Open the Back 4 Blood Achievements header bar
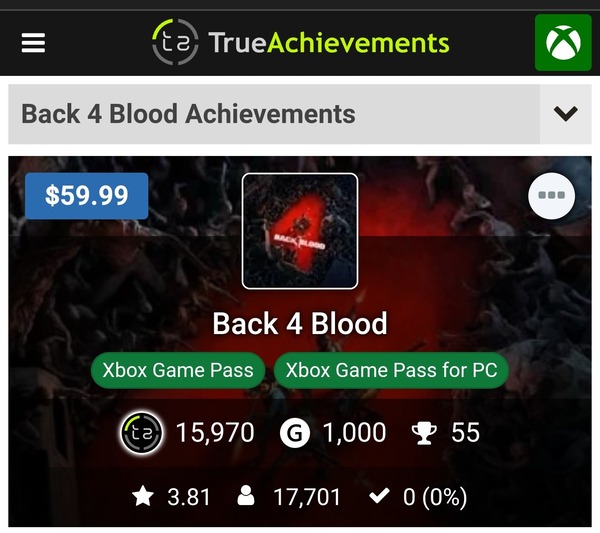Viewport: 600px width, 533px height. [274, 114]
